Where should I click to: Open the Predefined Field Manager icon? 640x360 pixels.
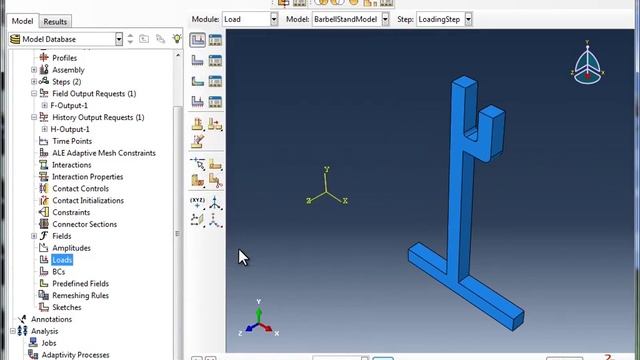coord(215,81)
